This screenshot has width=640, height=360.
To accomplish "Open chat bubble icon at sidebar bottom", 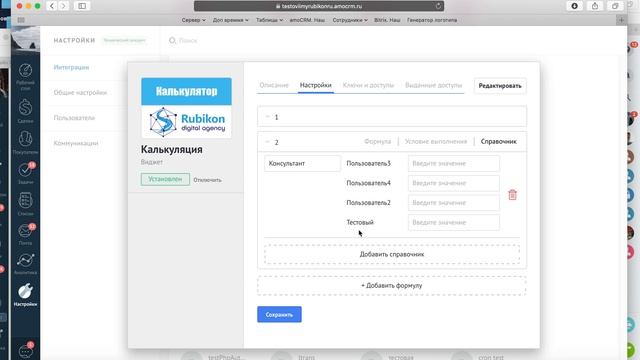I will (25, 350).
